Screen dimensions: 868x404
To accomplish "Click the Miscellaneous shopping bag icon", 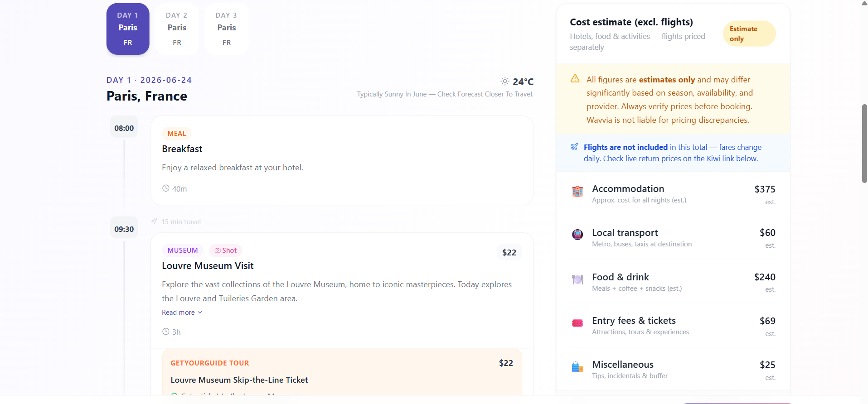I will click(577, 367).
